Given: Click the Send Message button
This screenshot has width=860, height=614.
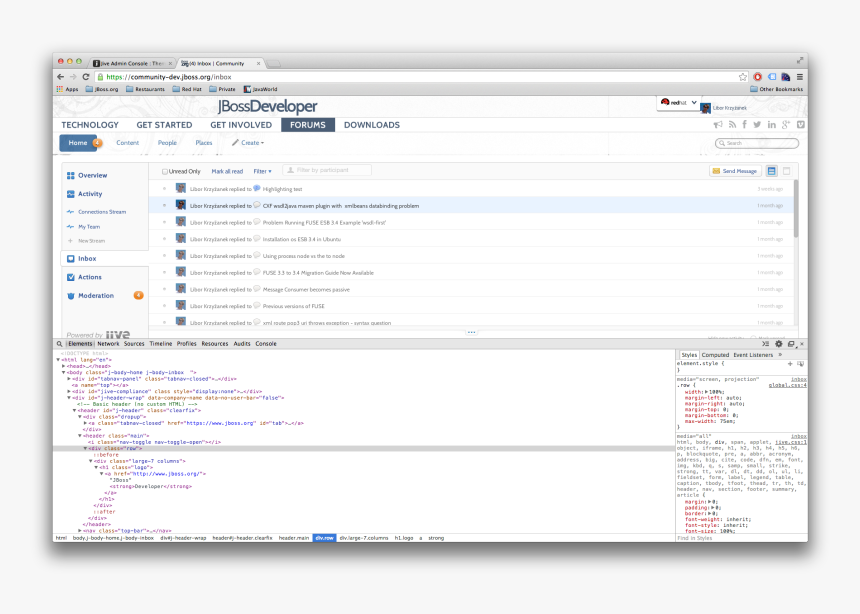Looking at the screenshot, I should pos(735,171).
